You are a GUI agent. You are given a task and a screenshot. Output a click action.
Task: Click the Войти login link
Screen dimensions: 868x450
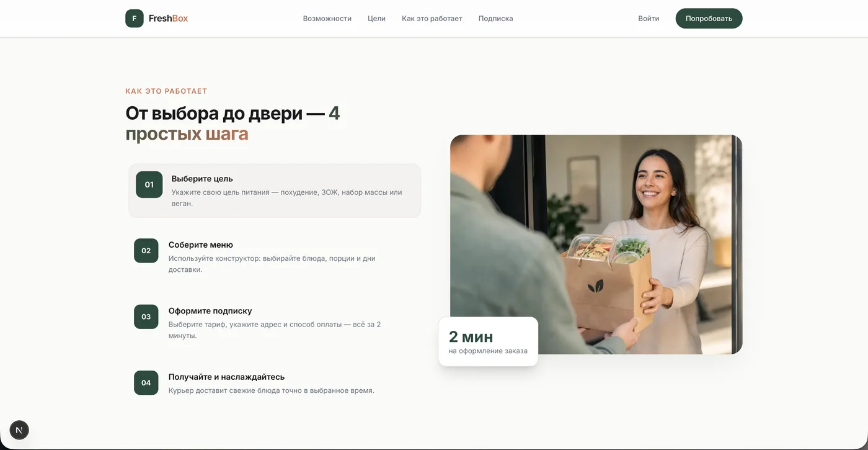pyautogui.click(x=649, y=19)
